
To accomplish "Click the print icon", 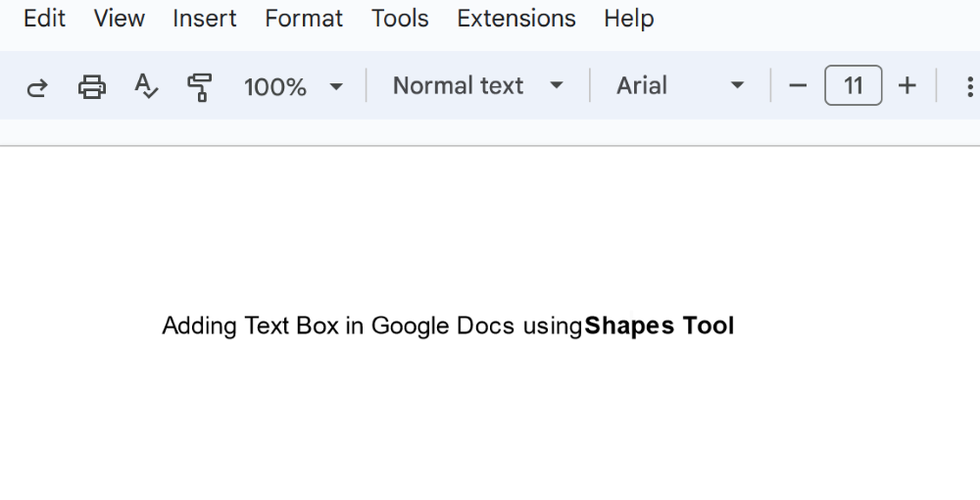I will [x=92, y=87].
